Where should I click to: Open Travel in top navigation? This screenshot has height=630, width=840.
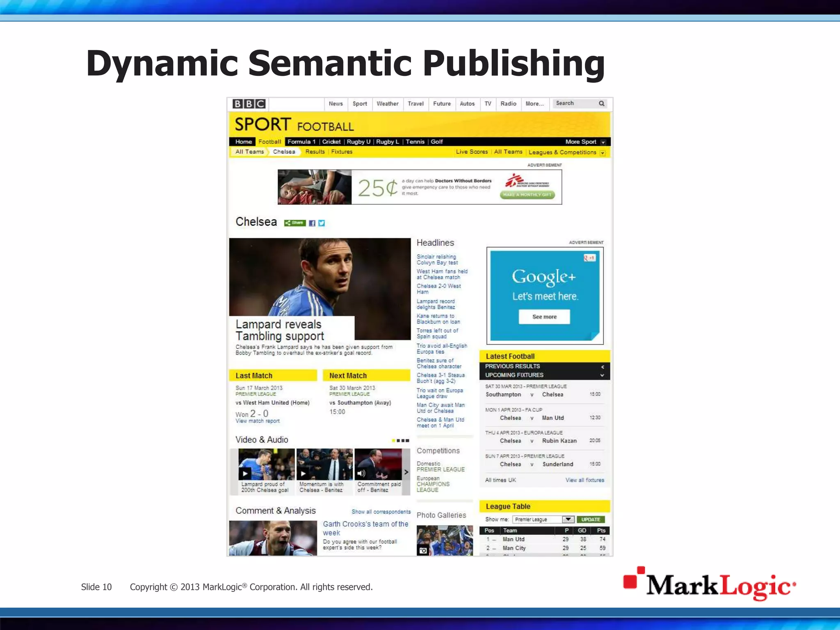point(415,104)
